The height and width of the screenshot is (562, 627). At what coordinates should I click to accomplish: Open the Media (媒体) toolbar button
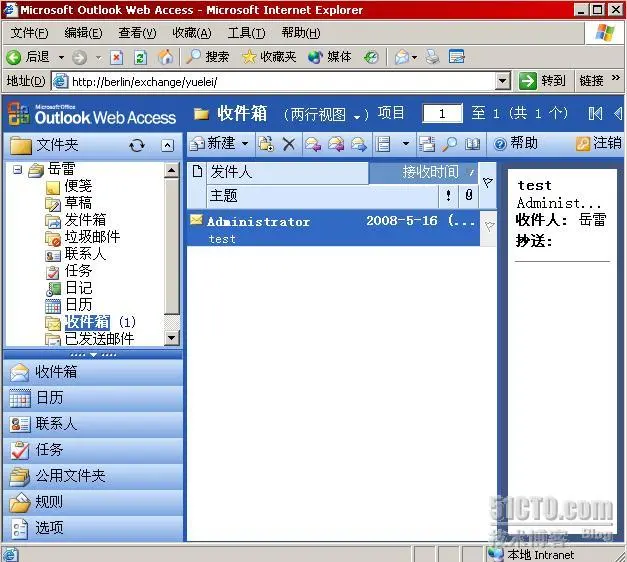pyautogui.click(x=330, y=57)
